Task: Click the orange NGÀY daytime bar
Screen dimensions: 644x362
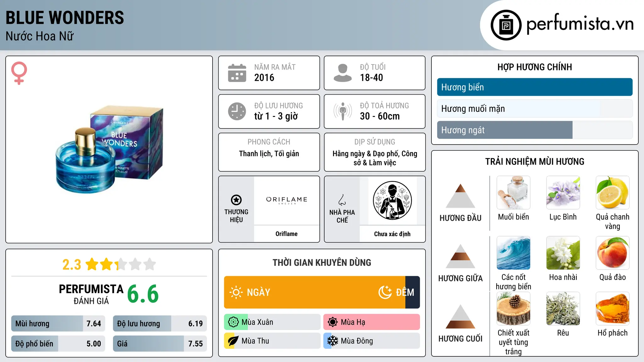Action: [315, 292]
